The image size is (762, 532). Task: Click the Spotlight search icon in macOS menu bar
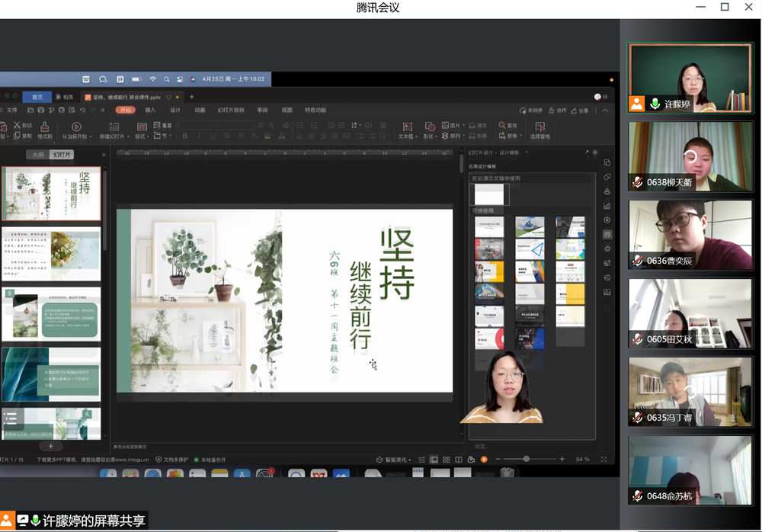[167, 79]
